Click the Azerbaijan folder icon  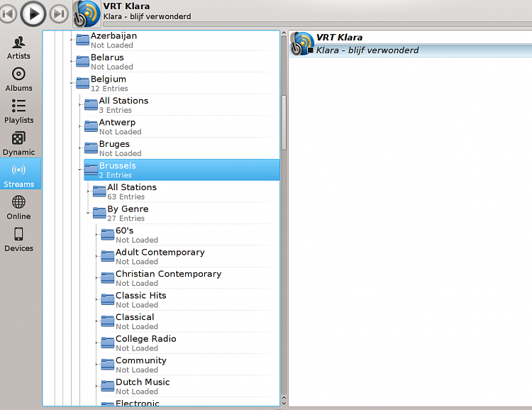82,40
